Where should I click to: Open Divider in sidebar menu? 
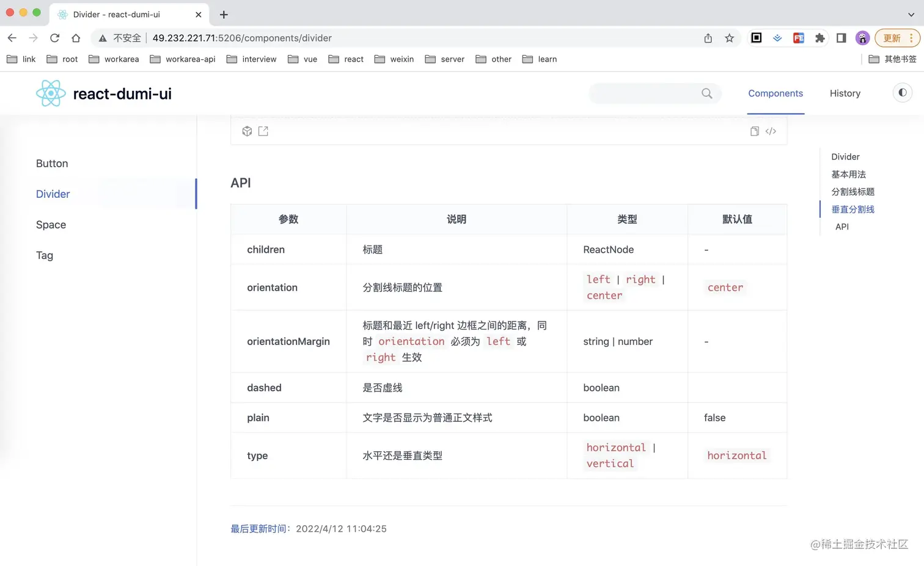tap(53, 194)
